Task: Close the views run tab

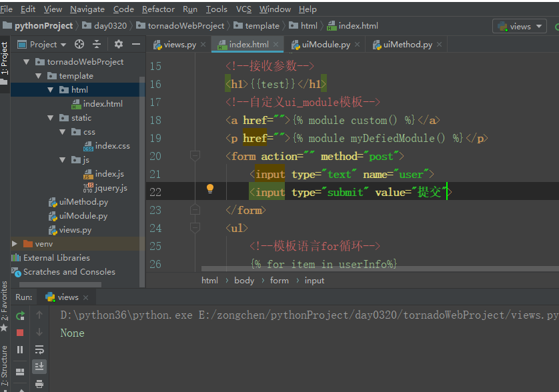Action: (85, 297)
